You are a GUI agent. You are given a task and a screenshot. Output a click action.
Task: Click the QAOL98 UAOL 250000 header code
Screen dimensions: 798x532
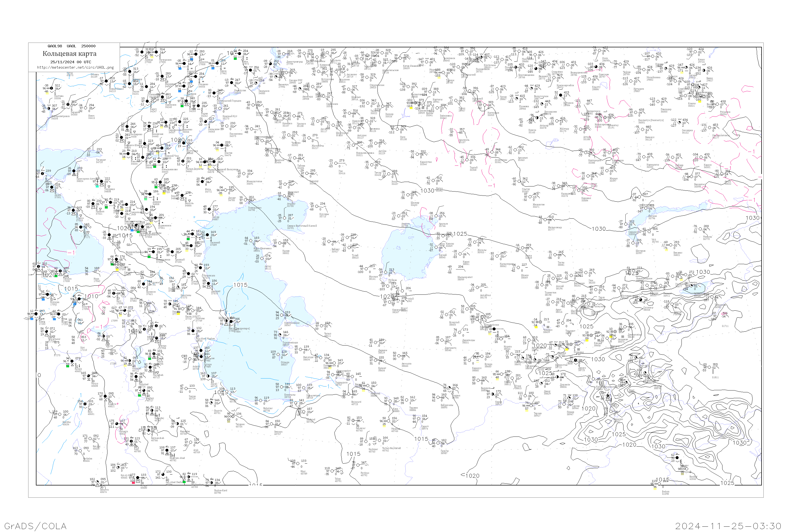pos(71,46)
